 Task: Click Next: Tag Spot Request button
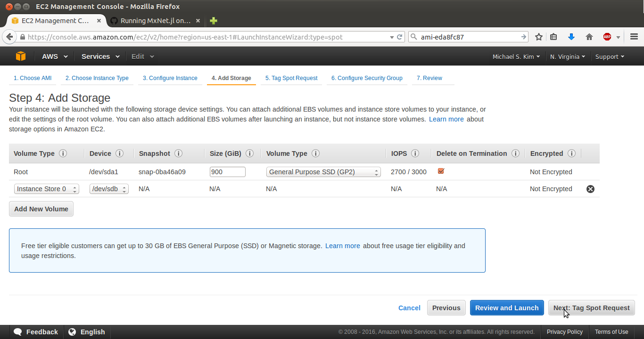point(592,308)
